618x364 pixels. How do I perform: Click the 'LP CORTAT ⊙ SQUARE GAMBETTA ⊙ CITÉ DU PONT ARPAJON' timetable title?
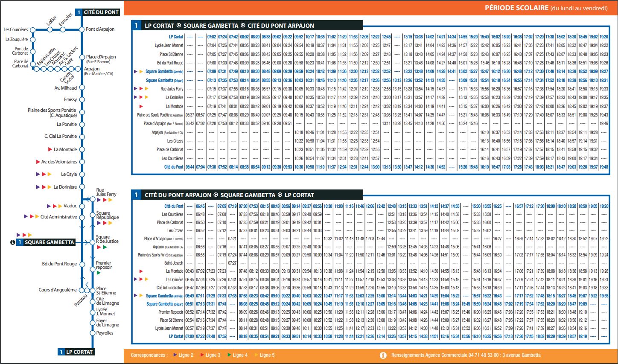(x=229, y=26)
